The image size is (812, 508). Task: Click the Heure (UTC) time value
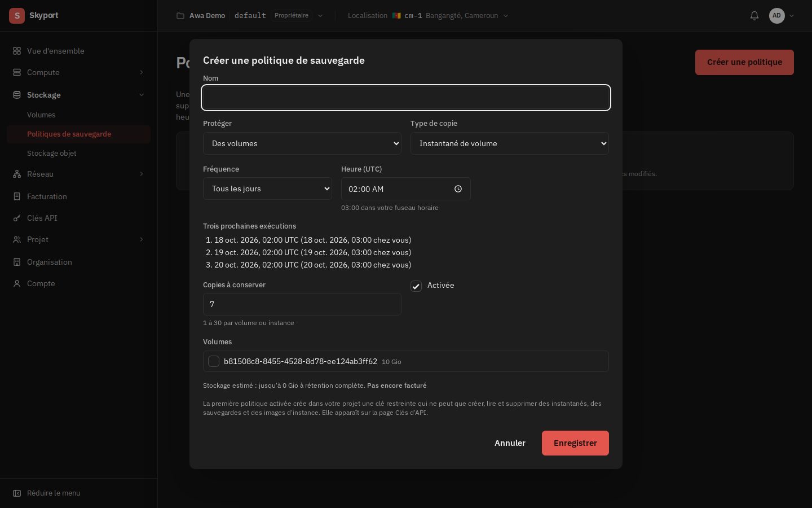pyautogui.click(x=366, y=189)
